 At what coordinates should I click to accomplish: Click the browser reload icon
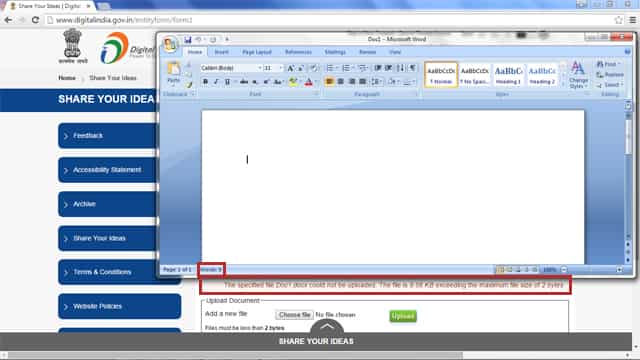coord(36,20)
